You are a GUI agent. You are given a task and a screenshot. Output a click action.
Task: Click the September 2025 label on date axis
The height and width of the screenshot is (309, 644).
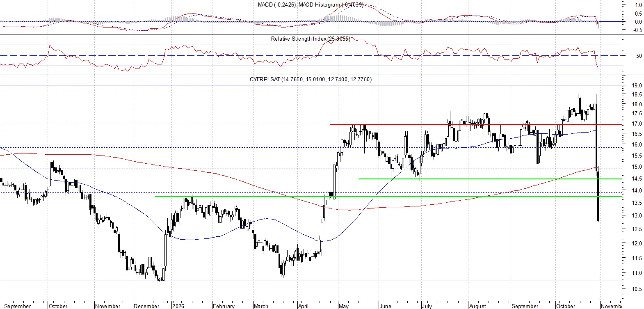(18, 306)
